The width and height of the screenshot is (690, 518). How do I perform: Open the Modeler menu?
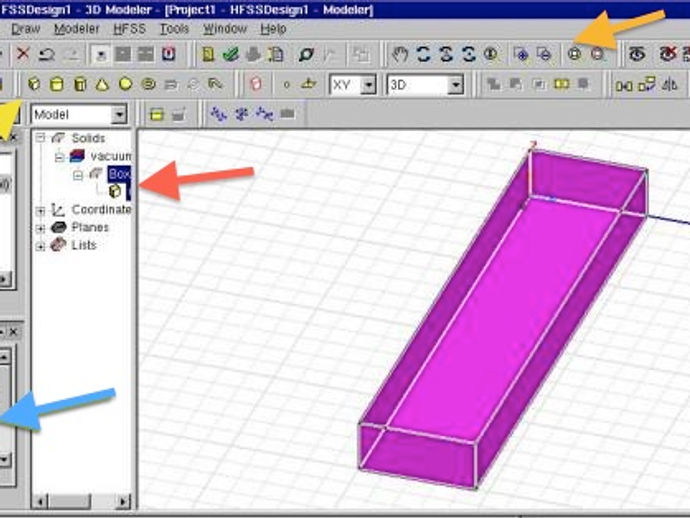[77, 29]
